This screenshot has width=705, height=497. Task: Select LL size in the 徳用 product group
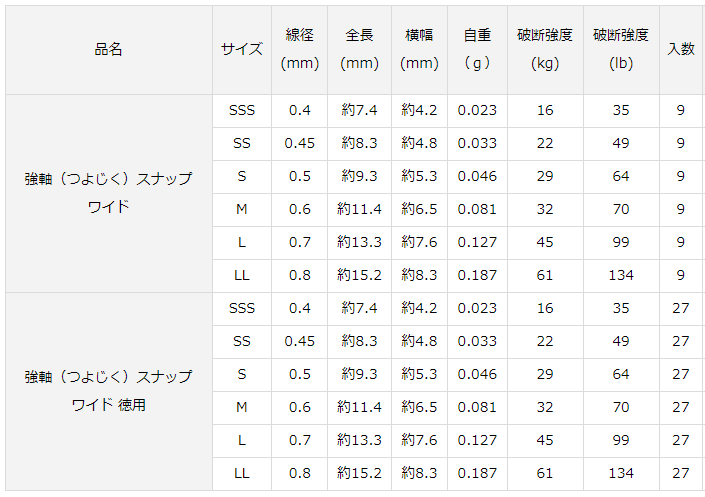pyautogui.click(x=241, y=473)
